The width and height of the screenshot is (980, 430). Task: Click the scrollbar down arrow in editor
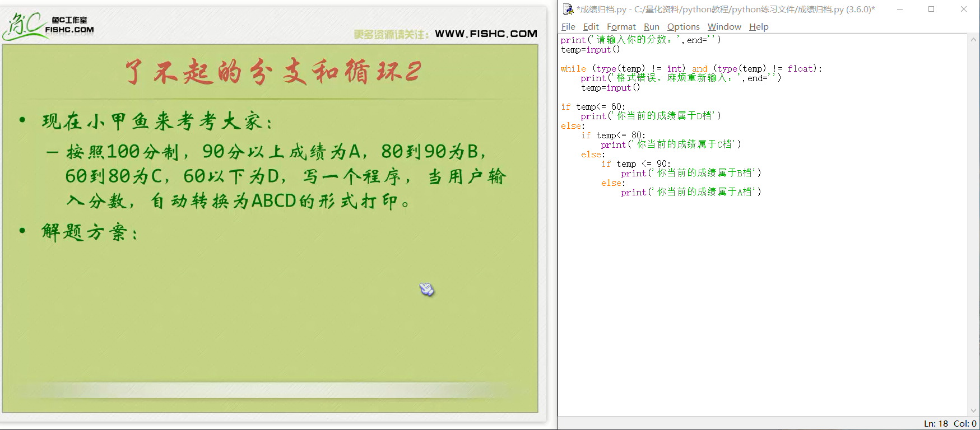coord(974,410)
